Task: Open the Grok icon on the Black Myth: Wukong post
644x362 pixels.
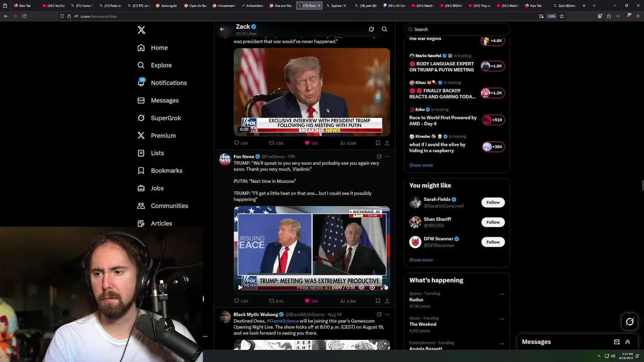Action: tap(379, 315)
